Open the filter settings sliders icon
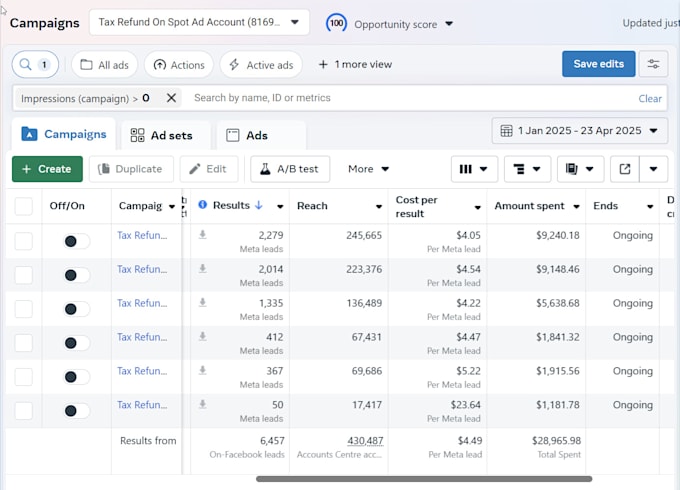 (x=653, y=64)
